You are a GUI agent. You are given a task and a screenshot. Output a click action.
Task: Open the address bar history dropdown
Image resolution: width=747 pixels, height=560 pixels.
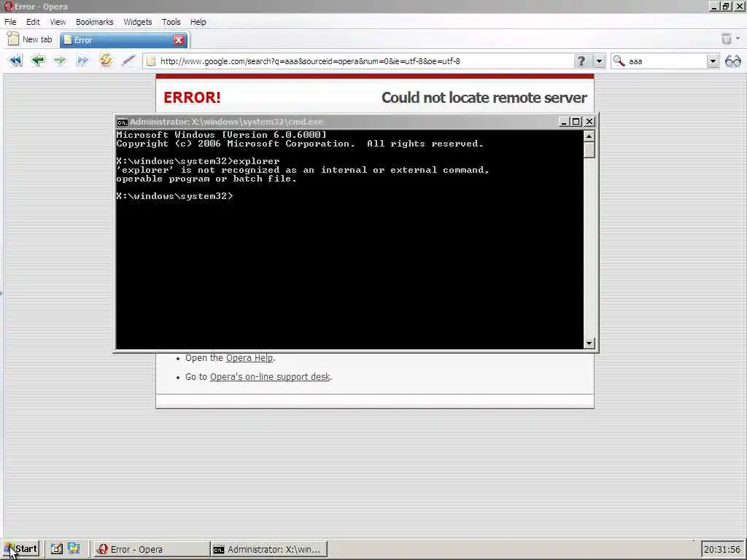tap(599, 61)
